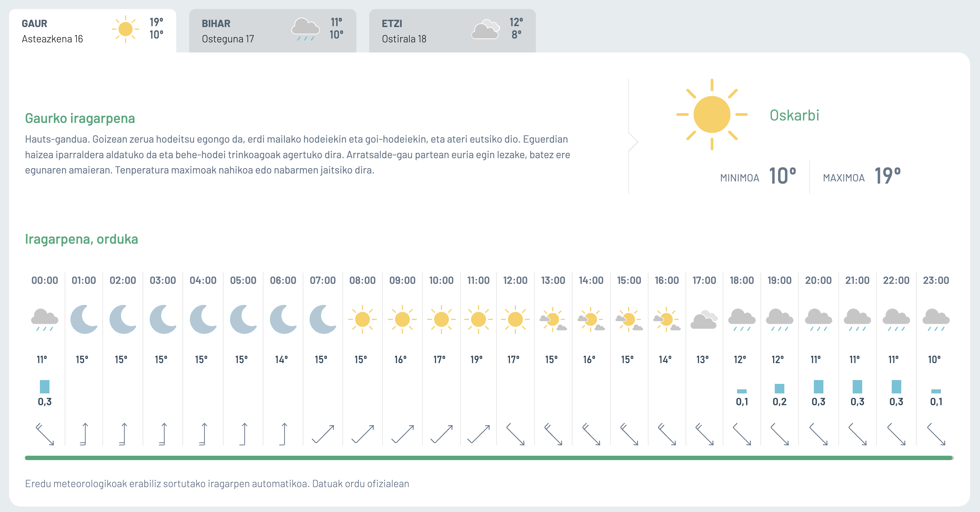Click the rain cloud icon in BIHAR tab
The image size is (980, 512).
[305, 29]
